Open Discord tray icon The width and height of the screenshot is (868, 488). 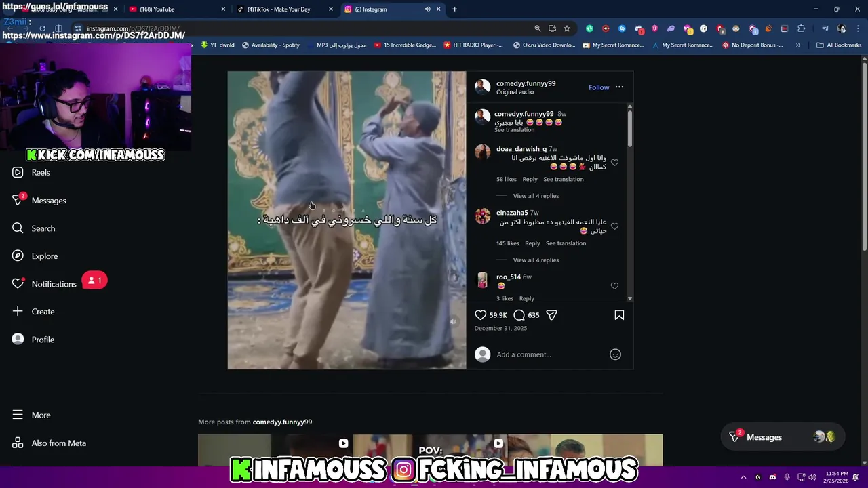tap(772, 477)
